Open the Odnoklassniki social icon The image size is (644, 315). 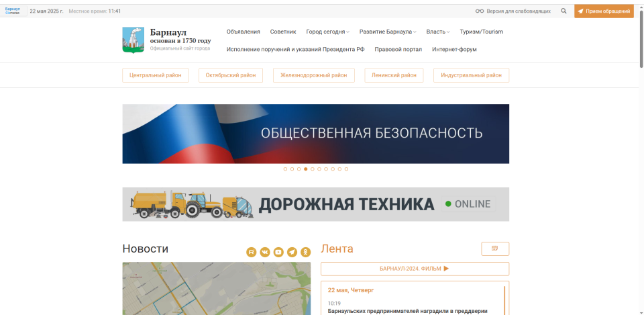click(305, 252)
